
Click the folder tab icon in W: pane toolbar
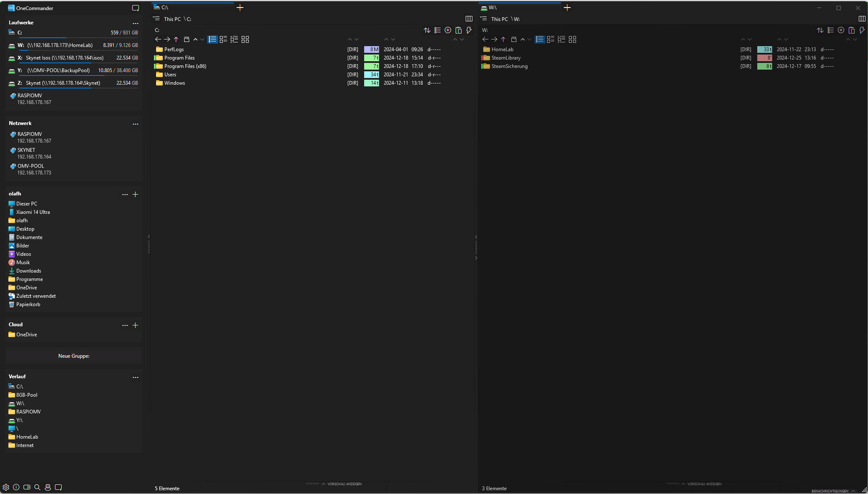click(514, 39)
